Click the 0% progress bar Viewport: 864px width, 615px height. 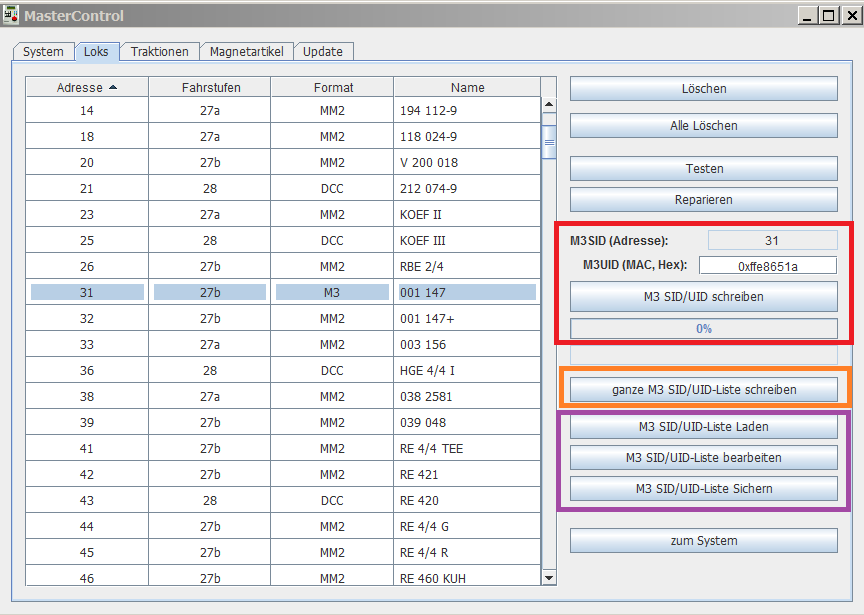click(703, 329)
